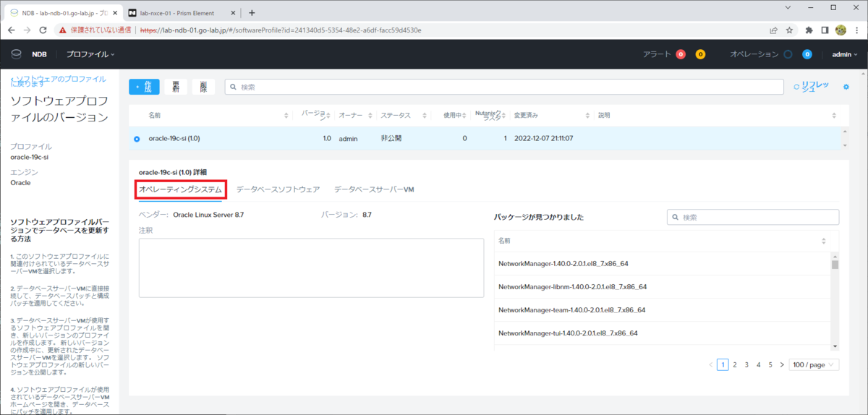Go back with browser back arrow
The height and width of the screenshot is (415, 868).
pos(12,30)
